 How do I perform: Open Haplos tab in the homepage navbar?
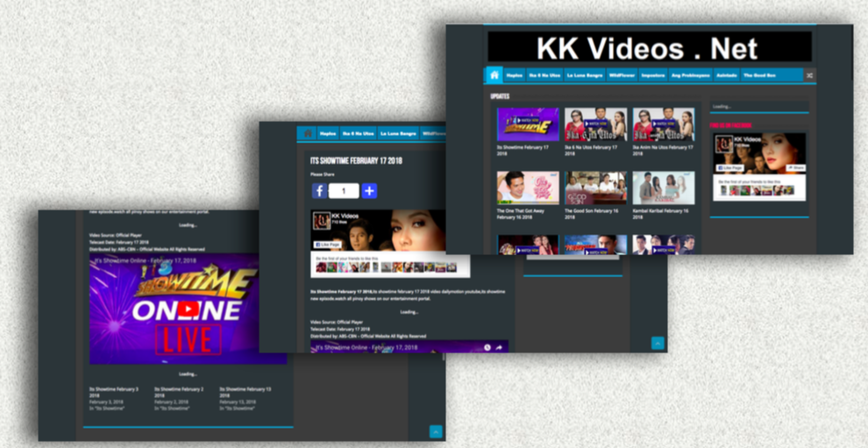(x=515, y=75)
